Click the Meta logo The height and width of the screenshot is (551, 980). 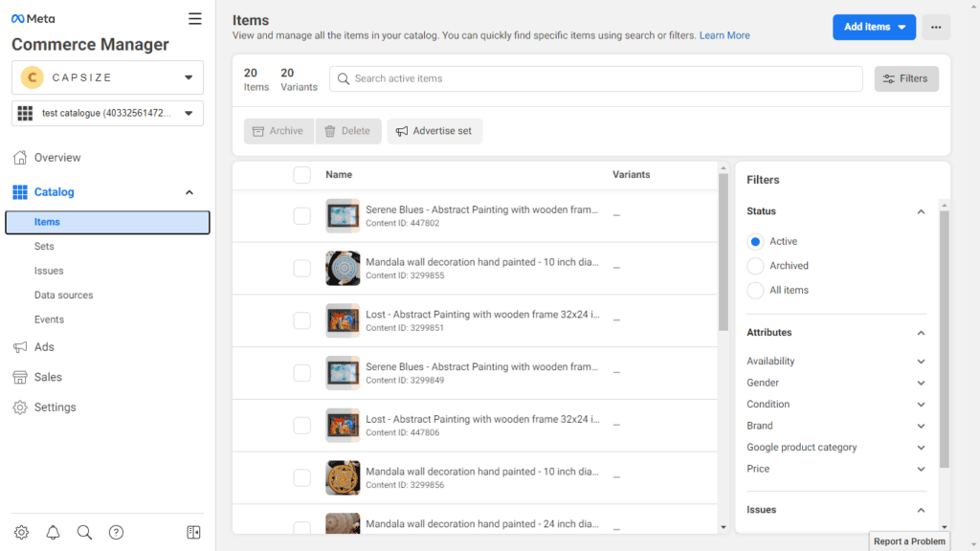click(33, 19)
